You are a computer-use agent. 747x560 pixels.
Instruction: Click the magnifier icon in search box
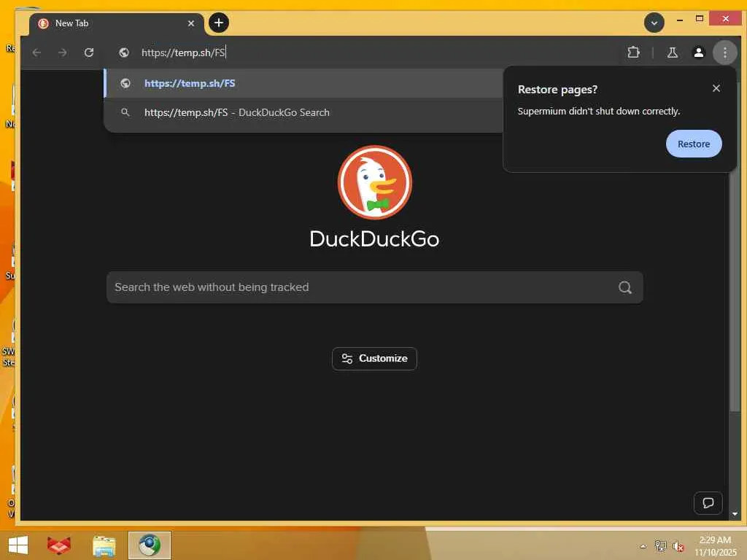coord(624,287)
